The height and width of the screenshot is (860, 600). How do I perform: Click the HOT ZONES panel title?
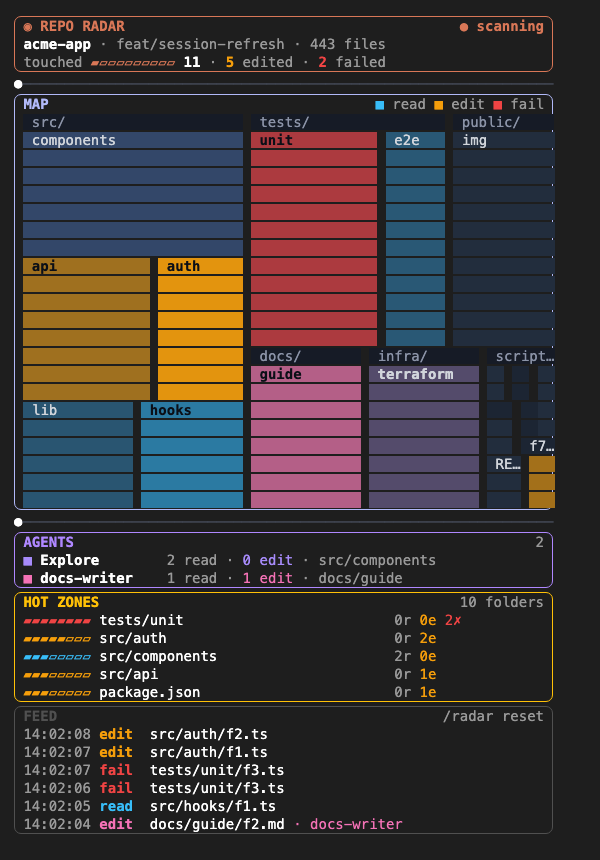coord(61,602)
